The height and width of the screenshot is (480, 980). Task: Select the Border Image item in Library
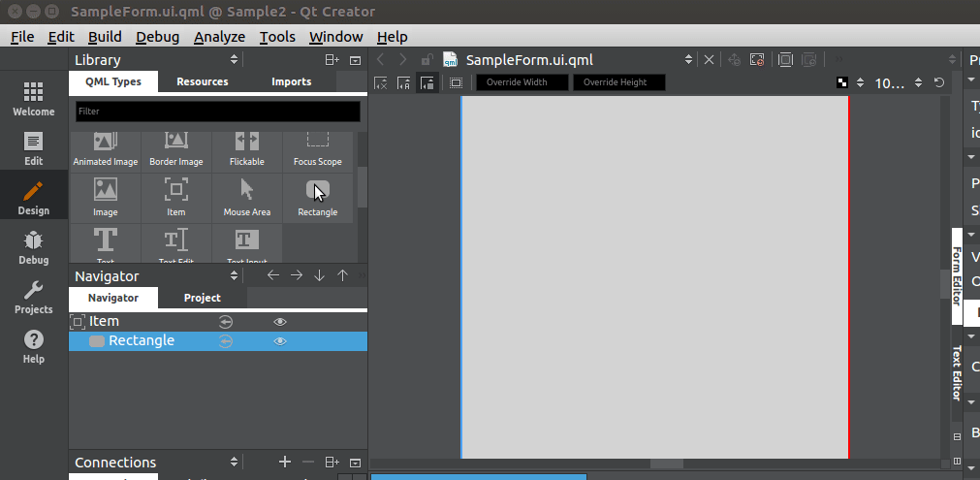coord(176,150)
